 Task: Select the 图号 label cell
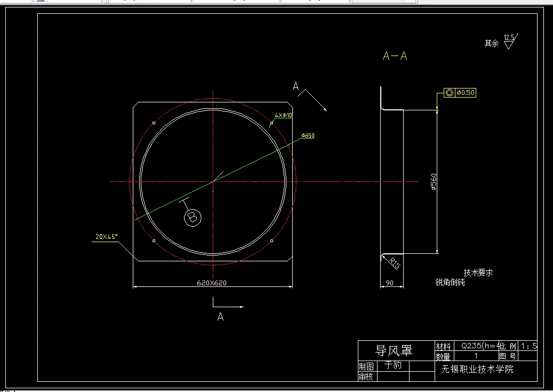click(508, 356)
